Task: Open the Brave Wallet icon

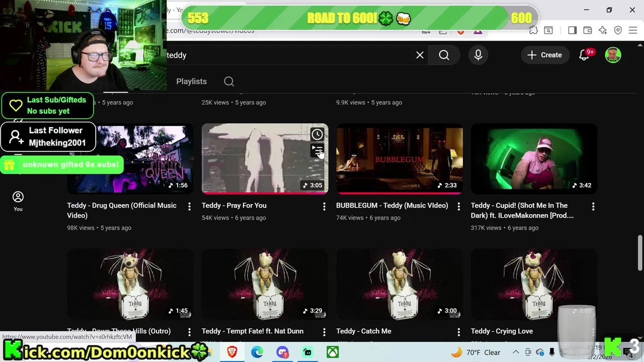Action: point(587,30)
